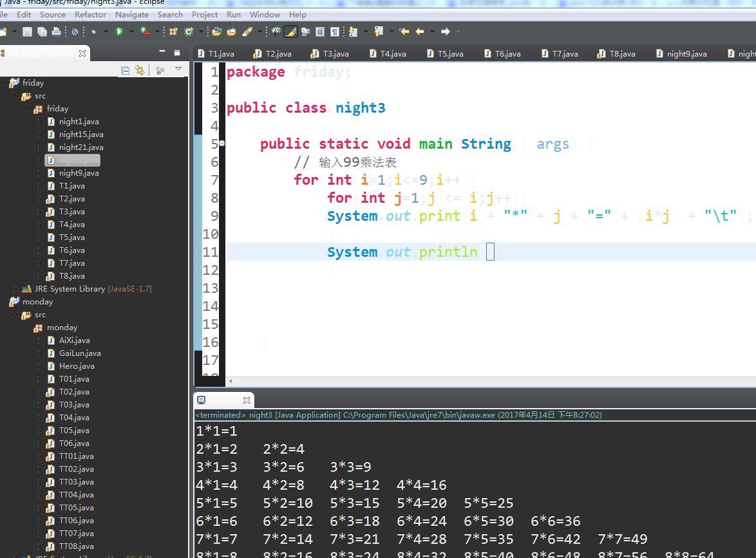Open the Search dropdown arrow
Image resolution: width=756 pixels, height=558 pixels.
(260, 32)
